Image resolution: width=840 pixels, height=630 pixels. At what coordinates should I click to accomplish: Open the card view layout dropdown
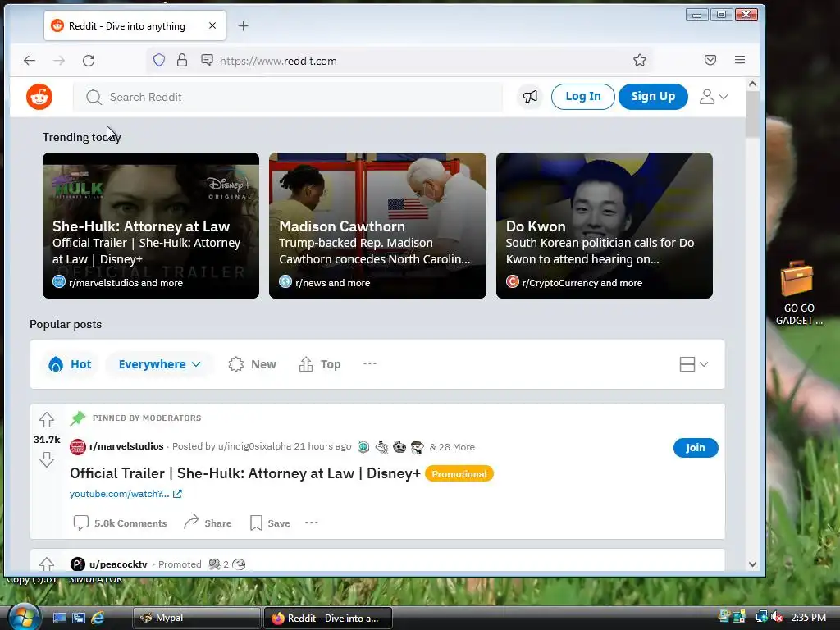[694, 364]
